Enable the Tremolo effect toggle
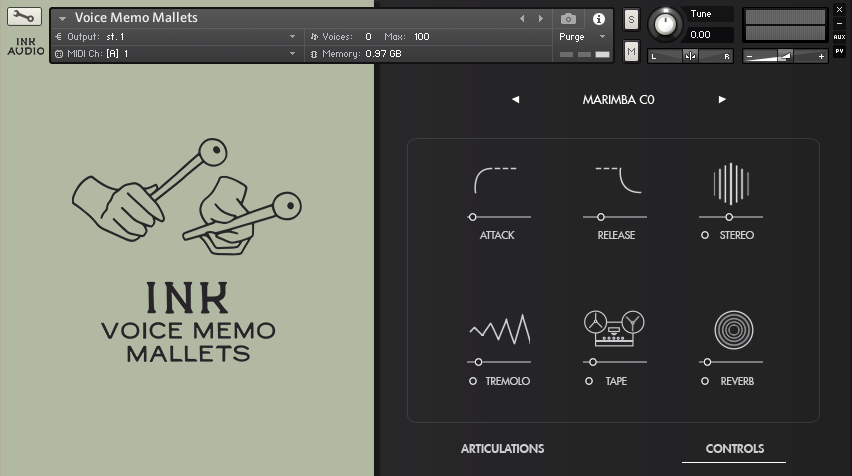This screenshot has height=476, width=852. (x=473, y=382)
